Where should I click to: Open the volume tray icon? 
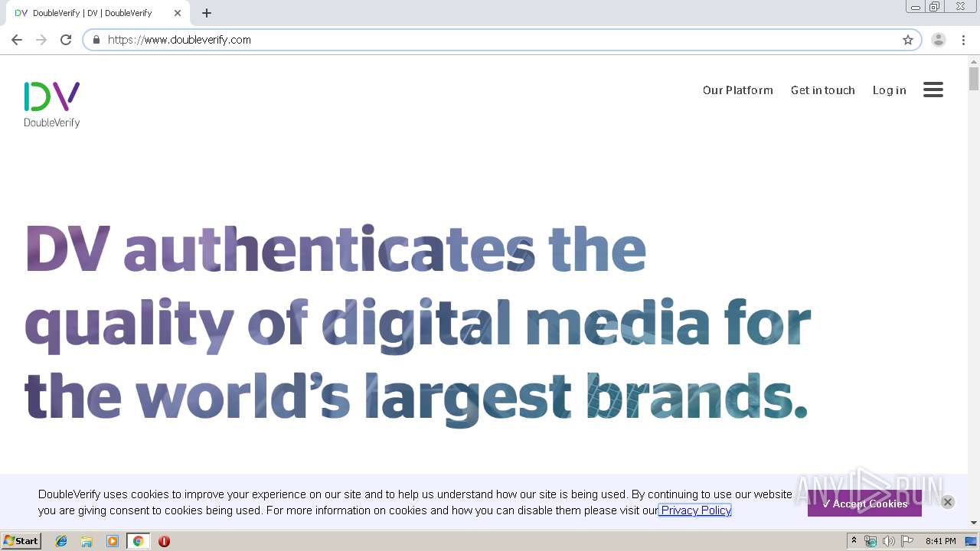coord(889,541)
